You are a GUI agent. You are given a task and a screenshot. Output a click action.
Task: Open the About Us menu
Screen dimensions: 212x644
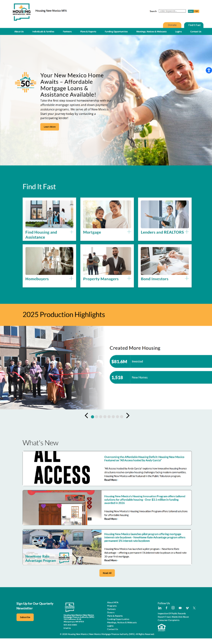[19, 32]
